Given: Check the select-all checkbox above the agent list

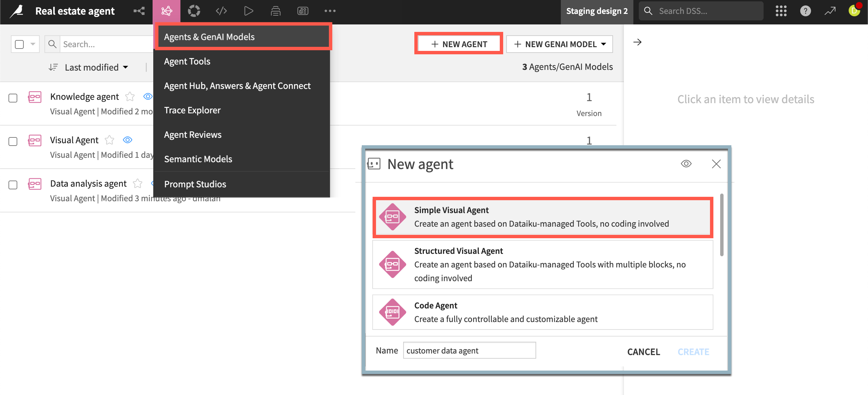Looking at the screenshot, I should (x=19, y=44).
